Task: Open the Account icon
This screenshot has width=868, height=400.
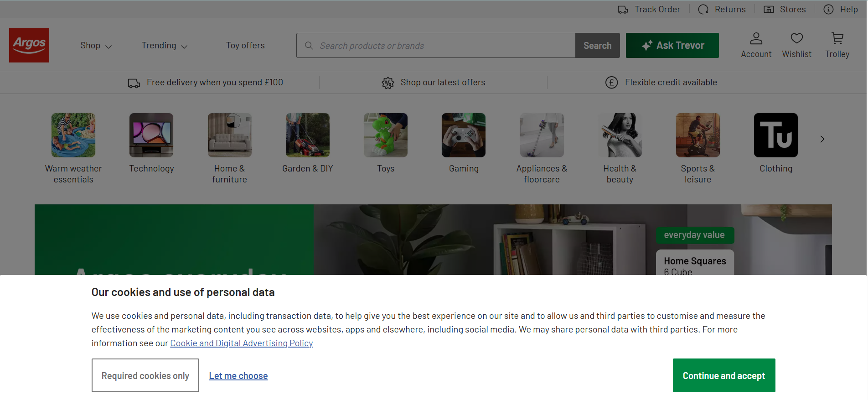Action: pyautogui.click(x=756, y=38)
